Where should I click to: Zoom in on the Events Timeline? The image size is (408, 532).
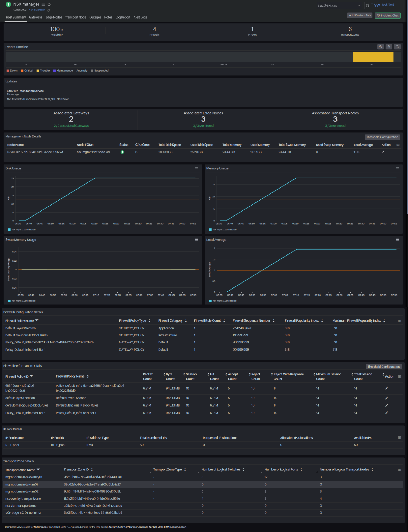point(380,47)
